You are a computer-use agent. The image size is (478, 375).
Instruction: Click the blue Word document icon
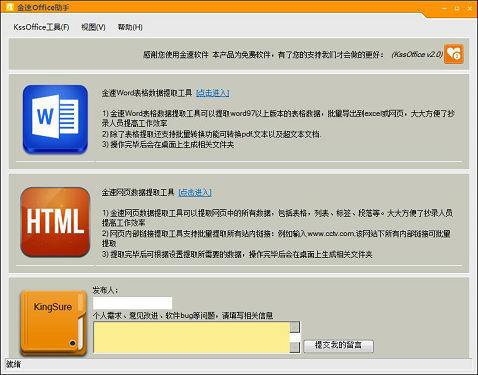tap(55, 119)
